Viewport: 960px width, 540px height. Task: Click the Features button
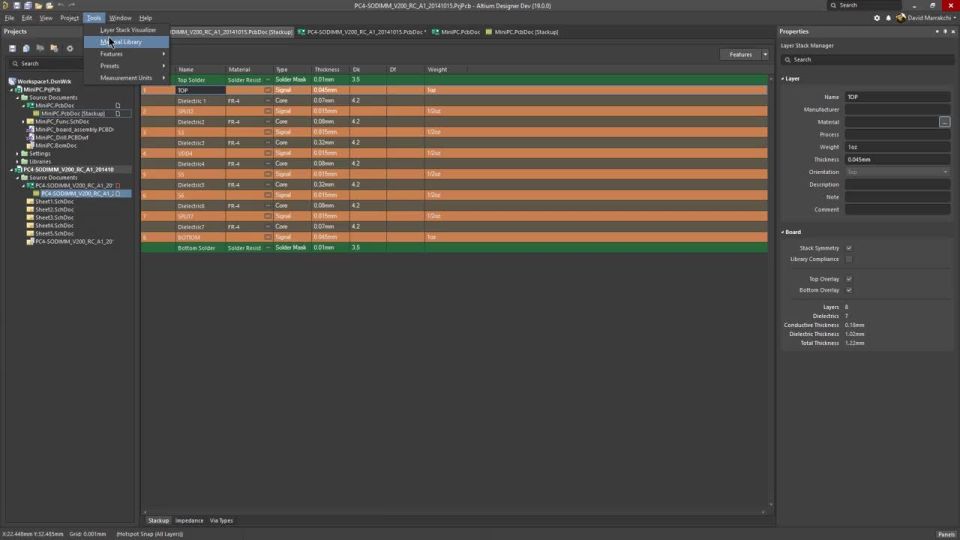(x=740, y=54)
